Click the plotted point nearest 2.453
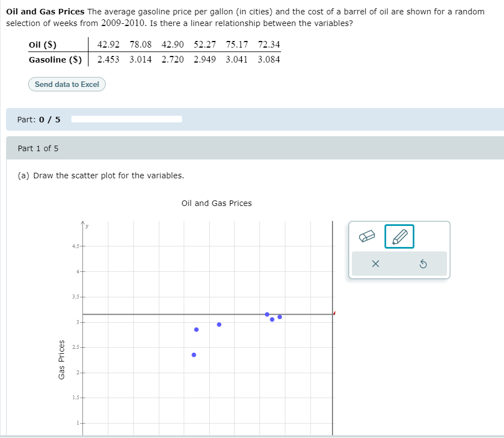Image resolution: width=504 pixels, height=438 pixels. coord(193,354)
